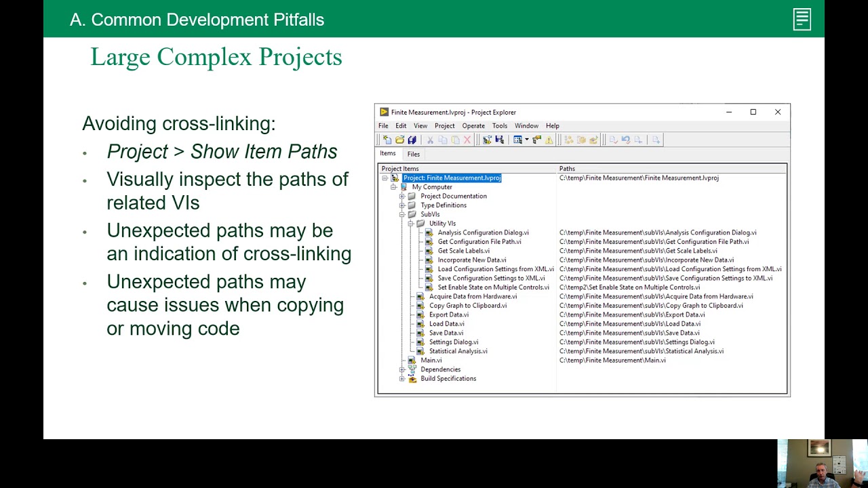Select Acquire Data from Hardware.vi
Image resolution: width=868 pixels, height=488 pixels.
(x=473, y=297)
